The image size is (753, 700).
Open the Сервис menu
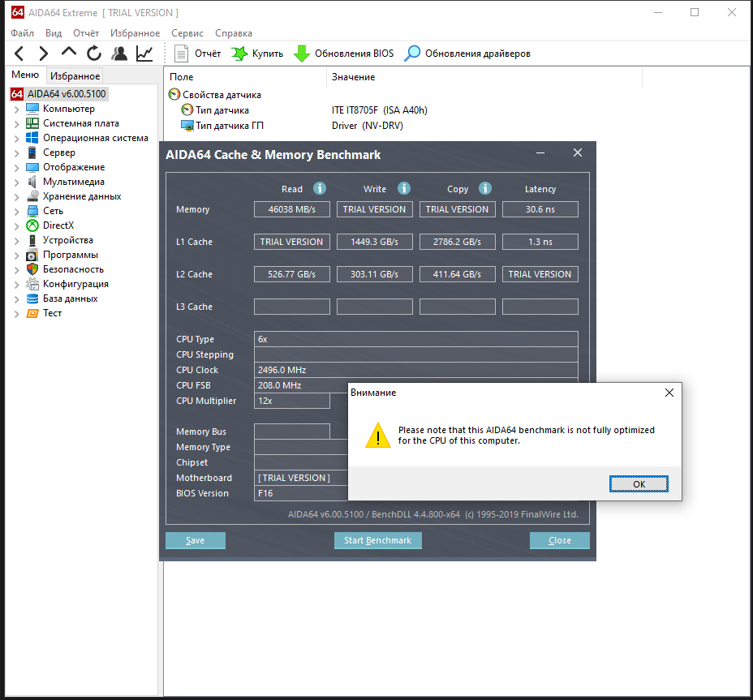[x=187, y=33]
